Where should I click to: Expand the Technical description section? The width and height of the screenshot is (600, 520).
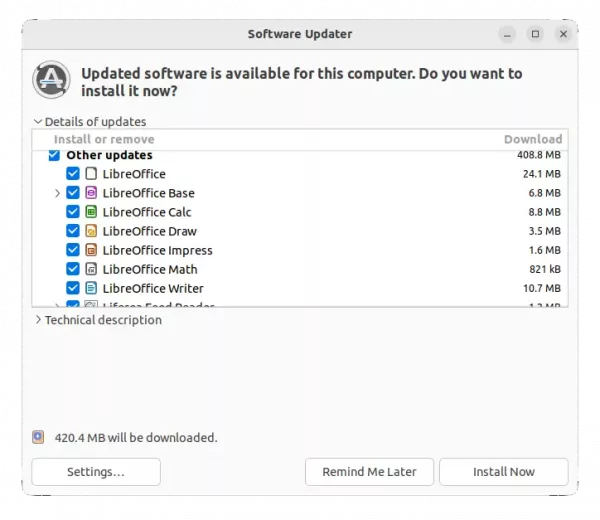click(39, 320)
